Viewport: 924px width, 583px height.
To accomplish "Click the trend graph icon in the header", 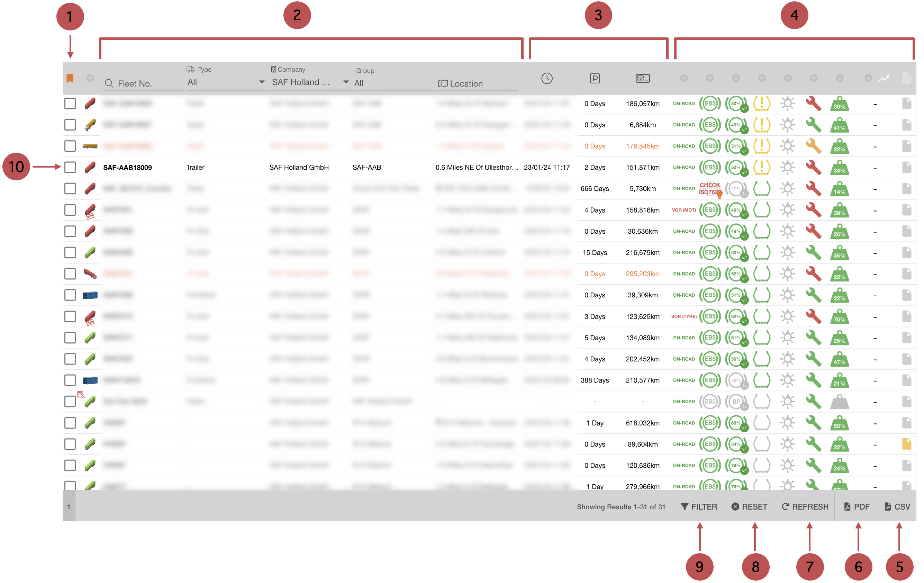I will pyautogui.click(x=884, y=78).
